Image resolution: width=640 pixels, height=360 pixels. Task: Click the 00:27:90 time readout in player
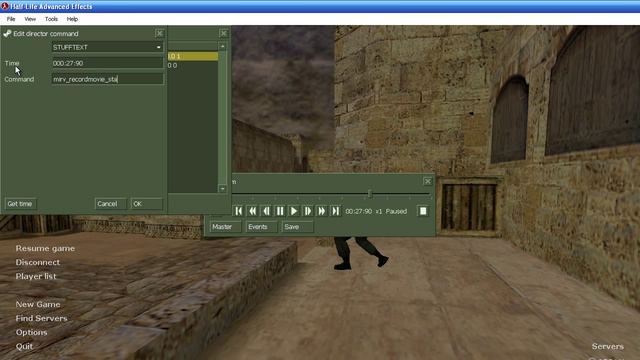[x=359, y=211]
